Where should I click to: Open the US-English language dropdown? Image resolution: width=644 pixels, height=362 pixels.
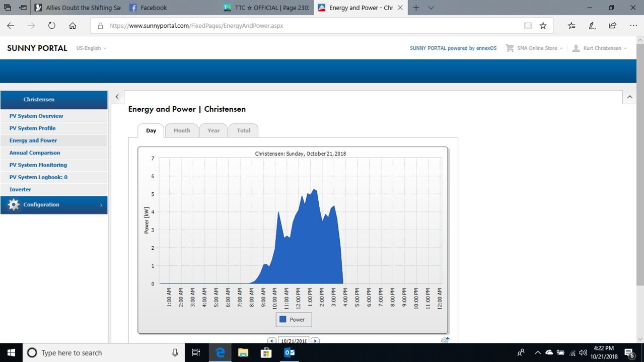91,48
